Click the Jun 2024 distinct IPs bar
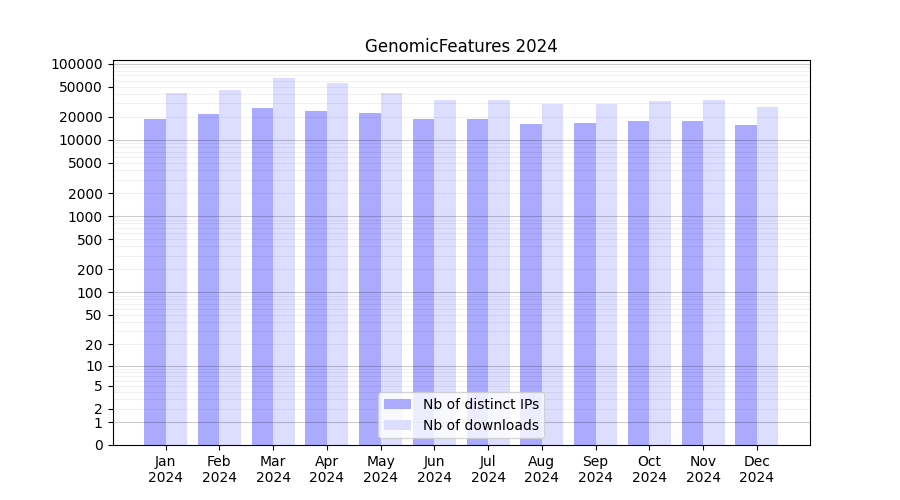The width and height of the screenshot is (900, 500). click(423, 282)
